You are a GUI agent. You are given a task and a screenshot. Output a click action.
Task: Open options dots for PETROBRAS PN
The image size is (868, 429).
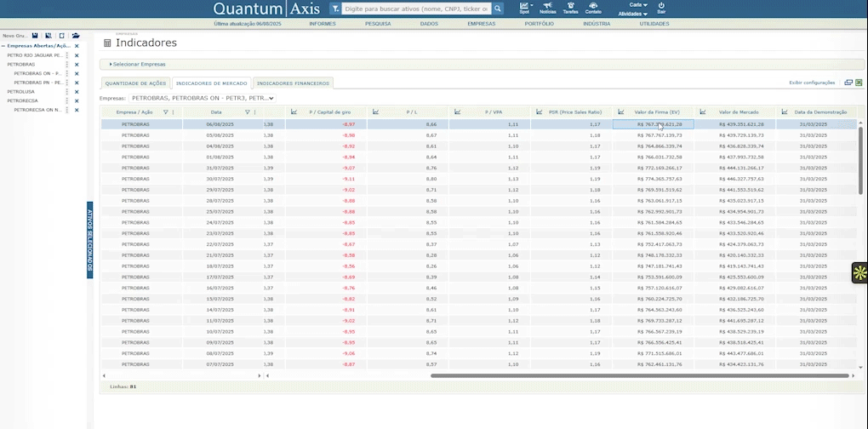coord(67,83)
